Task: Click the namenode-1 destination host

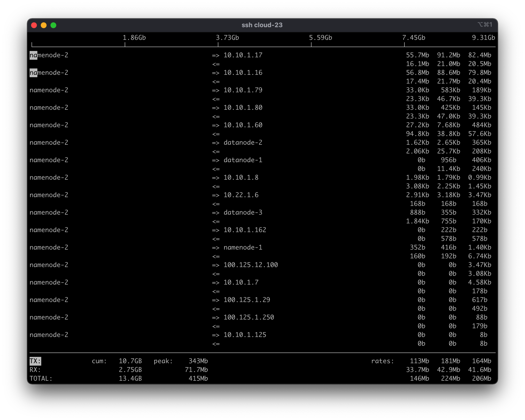Action: coord(243,247)
